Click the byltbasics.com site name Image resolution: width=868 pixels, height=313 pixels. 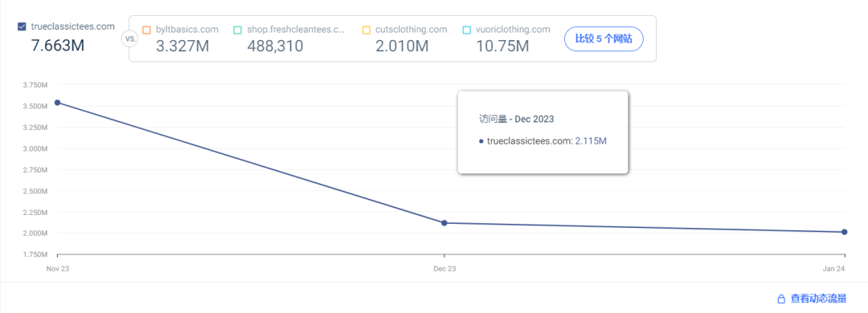coord(187,30)
